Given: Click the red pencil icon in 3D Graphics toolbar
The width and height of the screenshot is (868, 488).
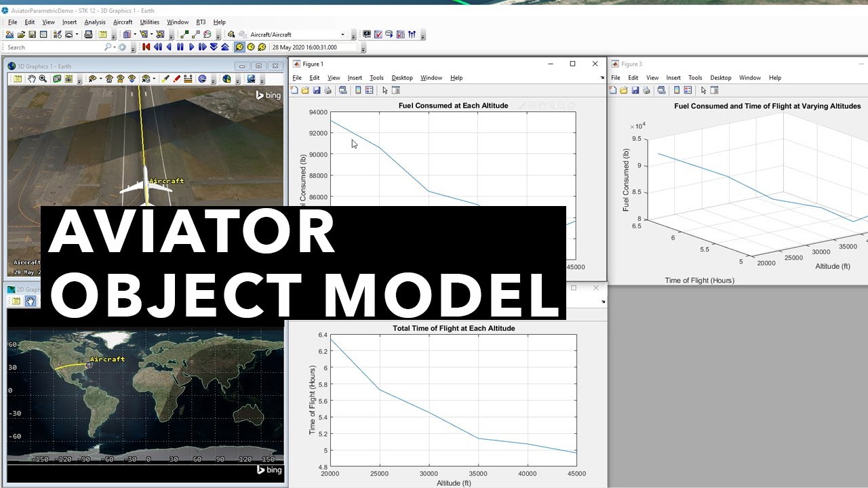Looking at the screenshot, I should tap(176, 79).
